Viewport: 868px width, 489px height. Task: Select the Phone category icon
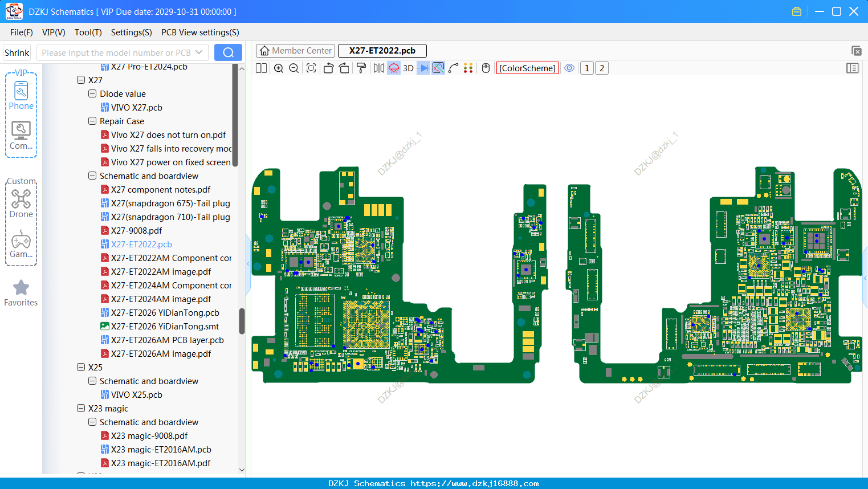coord(21,95)
